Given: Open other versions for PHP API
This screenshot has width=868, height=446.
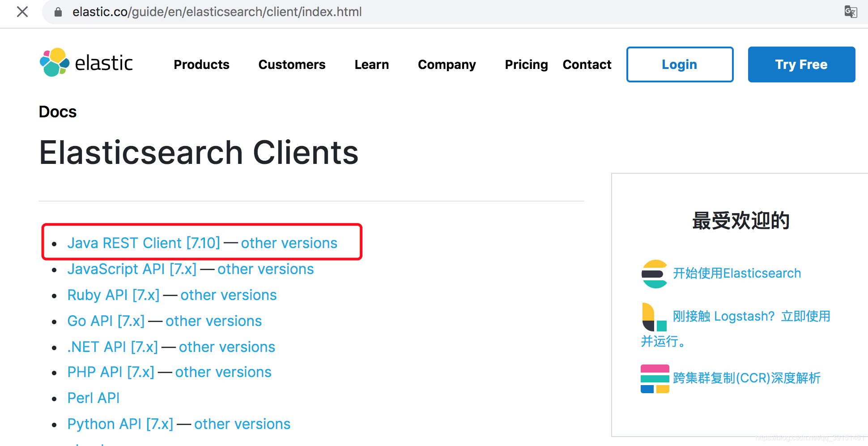Looking at the screenshot, I should pyautogui.click(x=223, y=372).
